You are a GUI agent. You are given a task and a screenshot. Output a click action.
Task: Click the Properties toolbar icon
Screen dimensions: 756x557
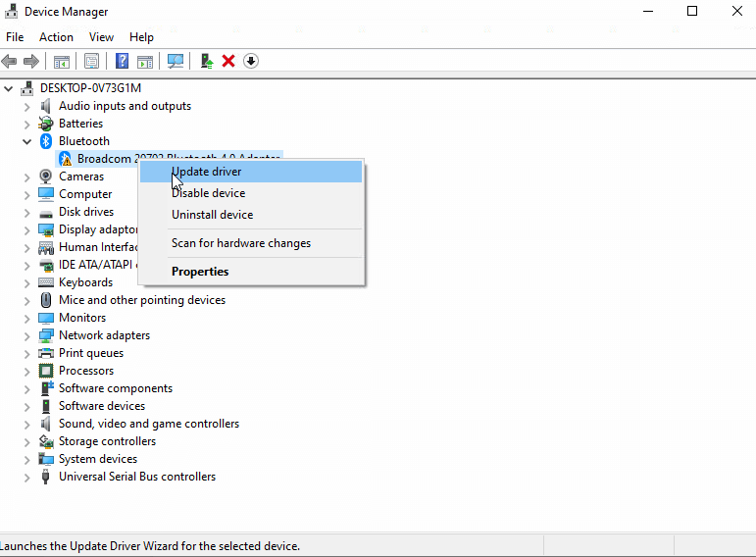click(91, 61)
